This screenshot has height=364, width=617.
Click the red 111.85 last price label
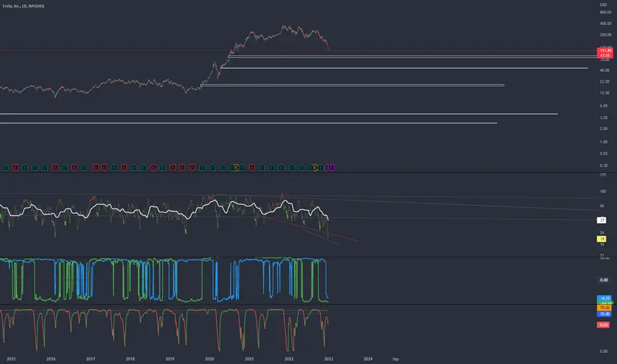pyautogui.click(x=605, y=50)
